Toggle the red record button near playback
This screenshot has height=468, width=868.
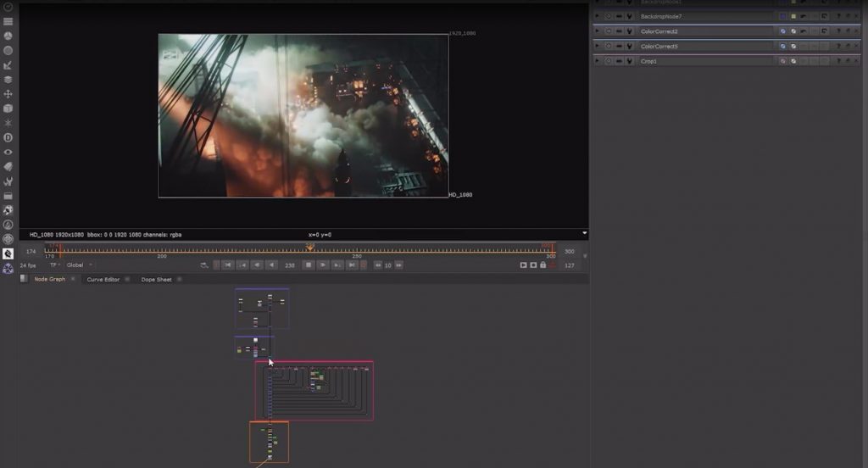pos(364,265)
